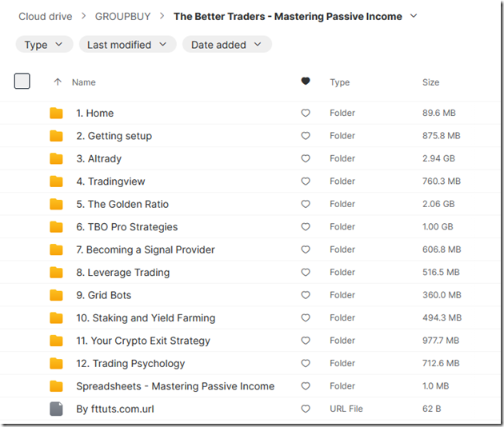Click the URL File type cell
504x427 pixels.
click(346, 409)
